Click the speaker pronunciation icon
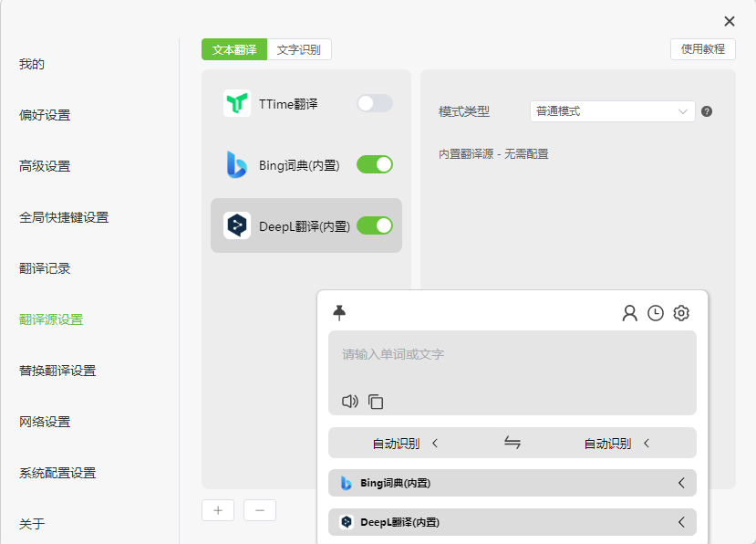This screenshot has width=756, height=544. pyautogui.click(x=348, y=401)
